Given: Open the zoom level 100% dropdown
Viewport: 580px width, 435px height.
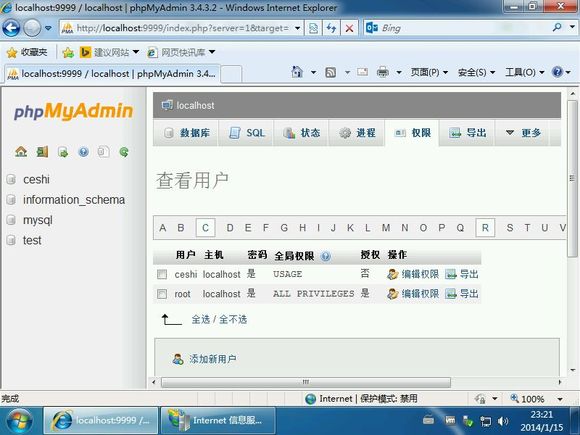Looking at the screenshot, I should pos(560,399).
